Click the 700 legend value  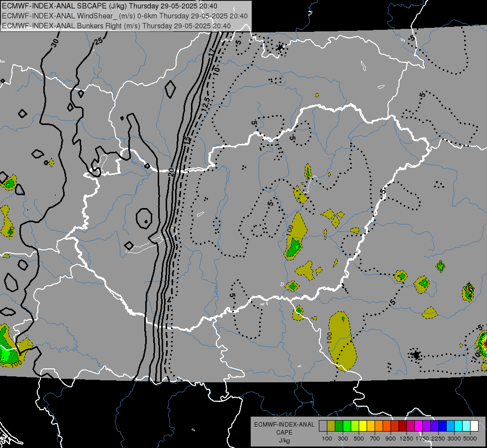(x=375, y=439)
